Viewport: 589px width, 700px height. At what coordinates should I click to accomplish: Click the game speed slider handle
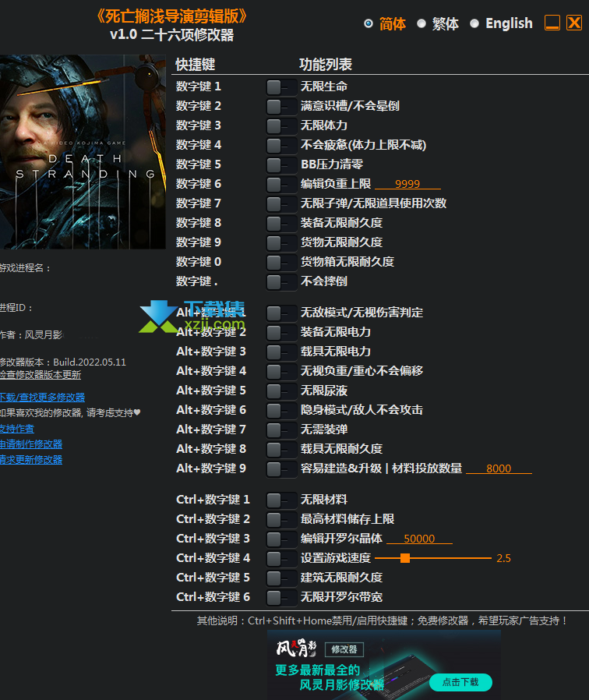(405, 558)
